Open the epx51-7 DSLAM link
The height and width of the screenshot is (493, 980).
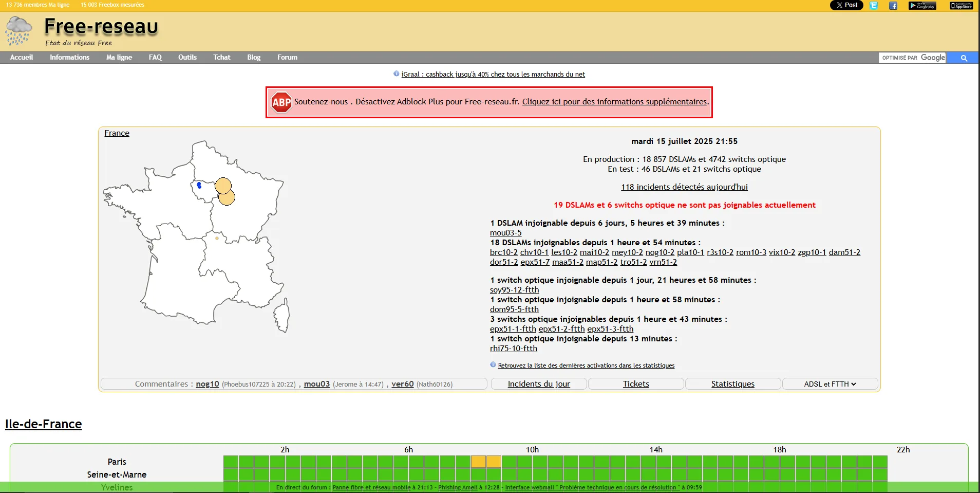(535, 262)
